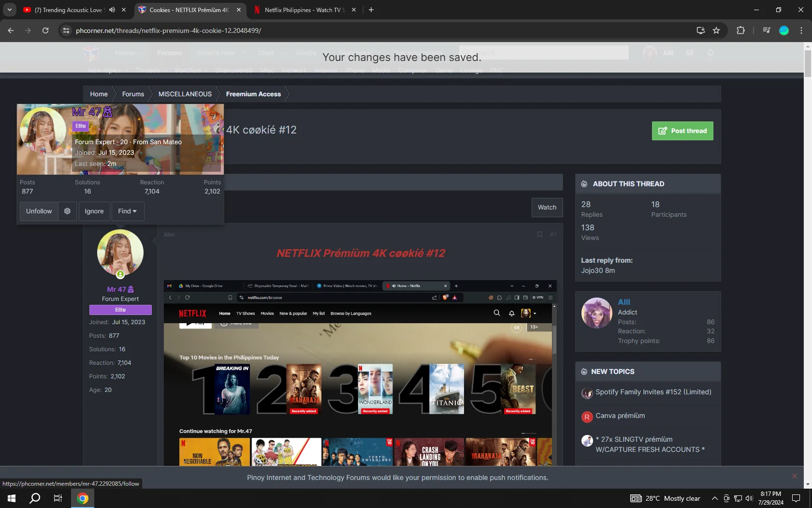Open Spotify Family Invites #152 topic

point(653,392)
